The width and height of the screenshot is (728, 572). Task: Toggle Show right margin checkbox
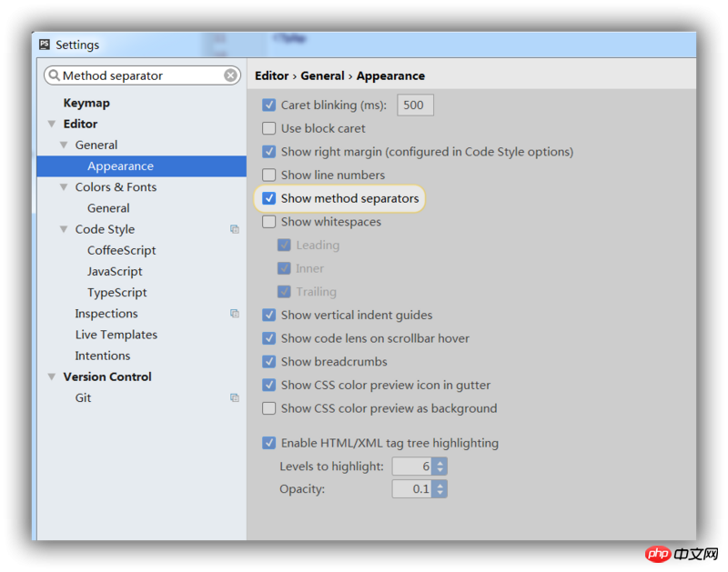pyautogui.click(x=268, y=152)
